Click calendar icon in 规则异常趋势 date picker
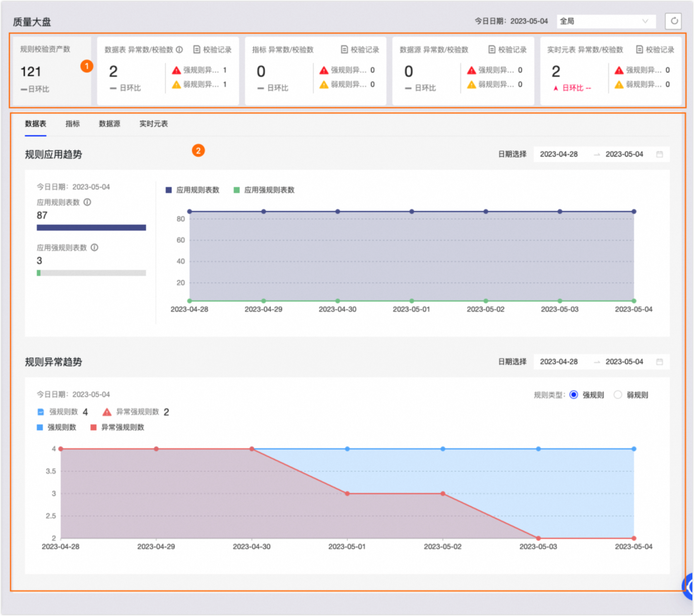This screenshot has width=694, height=616. tap(660, 362)
